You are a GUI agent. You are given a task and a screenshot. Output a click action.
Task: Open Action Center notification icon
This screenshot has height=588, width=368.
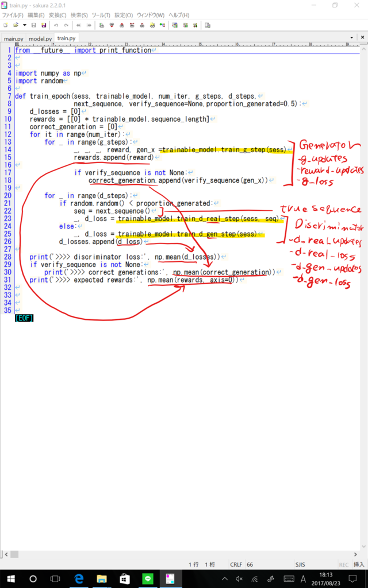pyautogui.click(x=352, y=579)
